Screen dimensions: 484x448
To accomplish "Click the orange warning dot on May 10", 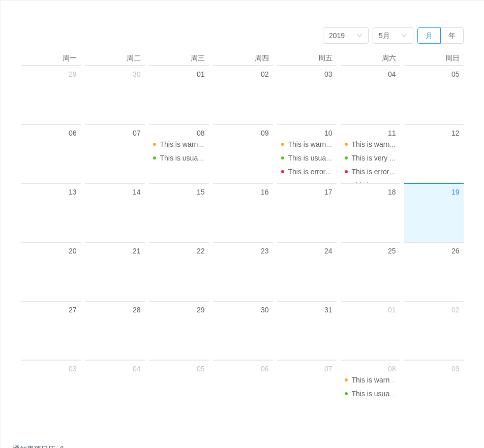I will (x=283, y=144).
